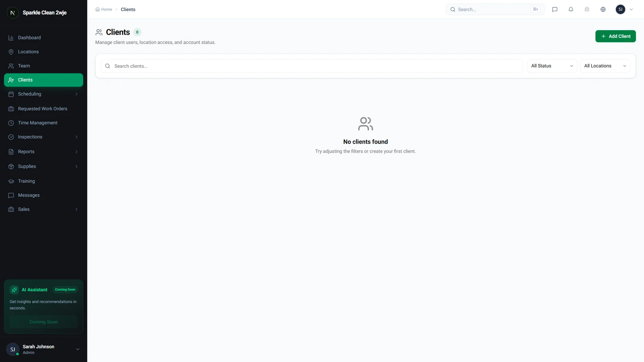This screenshot has height=362, width=644.
Task: Open the All Status filter dropdown
Action: (x=552, y=66)
